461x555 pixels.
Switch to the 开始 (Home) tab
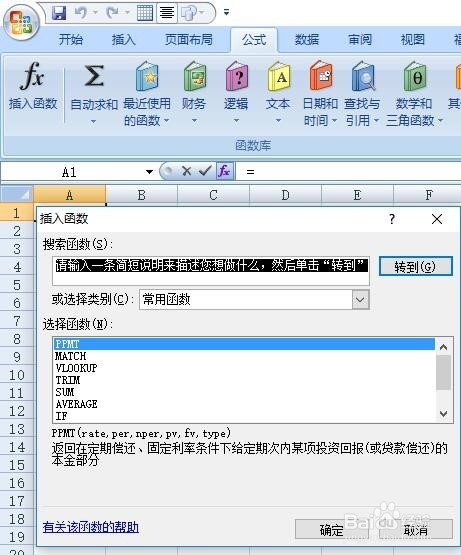point(71,39)
